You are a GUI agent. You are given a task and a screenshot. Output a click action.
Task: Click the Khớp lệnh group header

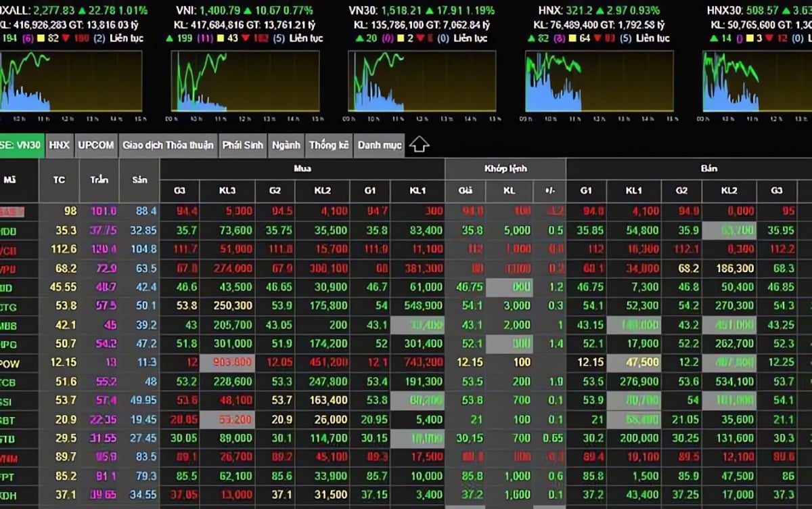pos(505,169)
